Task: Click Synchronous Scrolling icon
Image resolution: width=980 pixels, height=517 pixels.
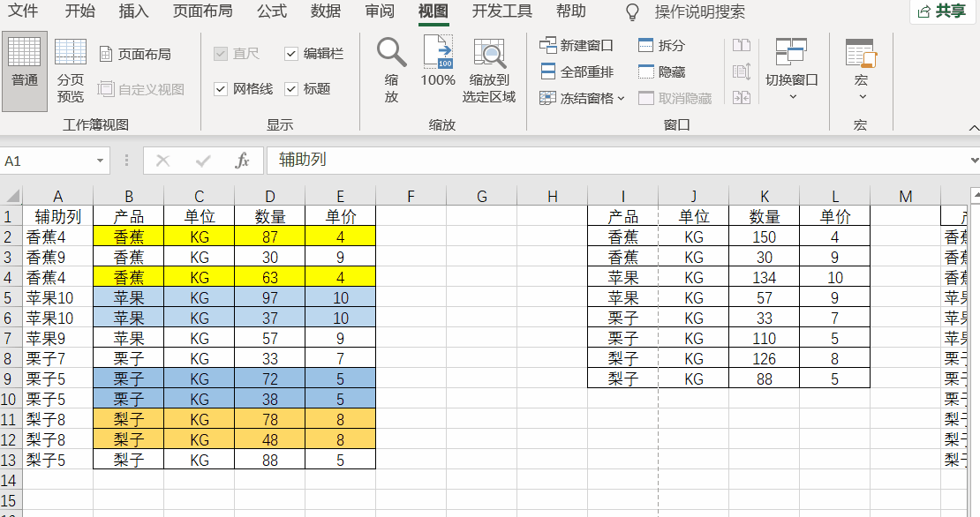Action: (x=742, y=71)
